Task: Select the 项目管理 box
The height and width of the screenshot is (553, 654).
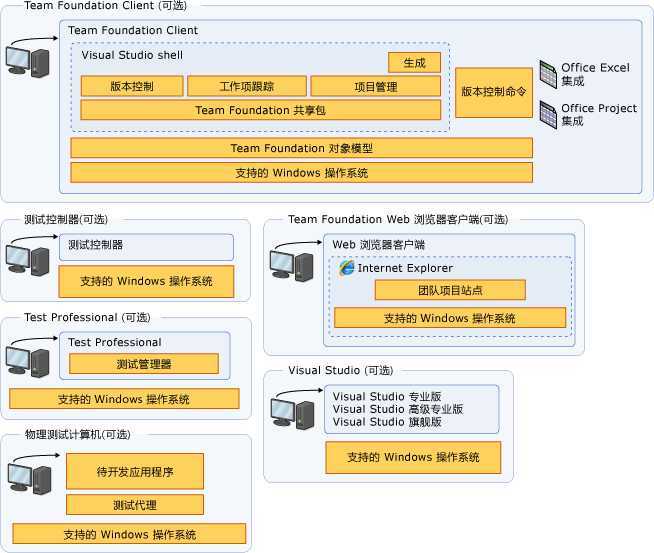Action: [x=375, y=86]
